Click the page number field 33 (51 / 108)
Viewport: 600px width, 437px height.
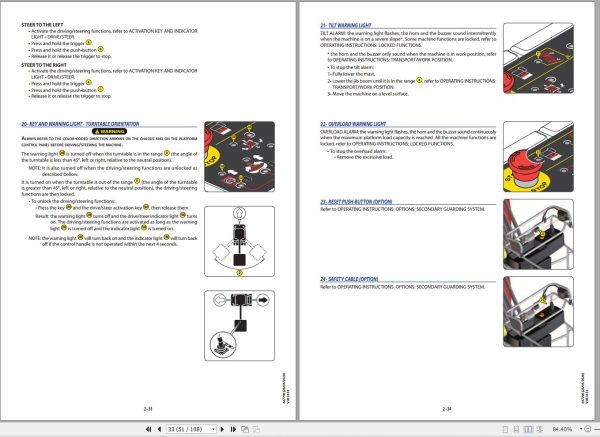(x=189, y=429)
